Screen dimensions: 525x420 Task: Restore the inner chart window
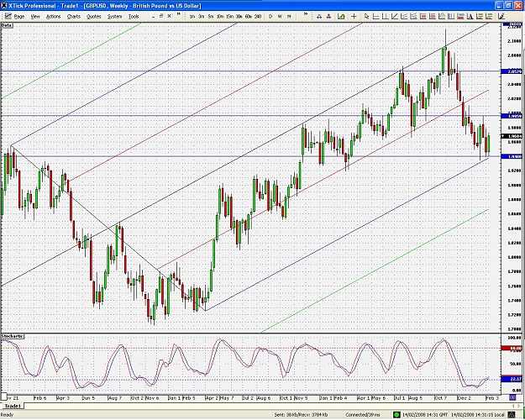point(160,16)
